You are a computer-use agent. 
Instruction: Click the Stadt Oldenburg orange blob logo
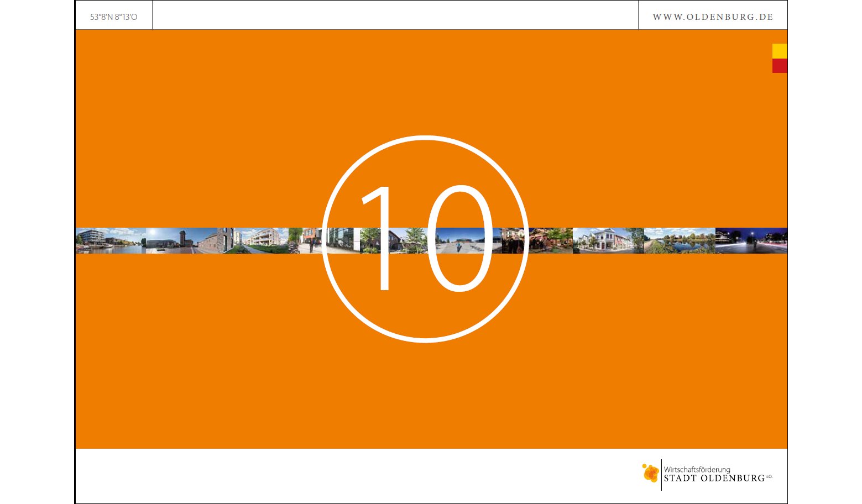pos(651,474)
